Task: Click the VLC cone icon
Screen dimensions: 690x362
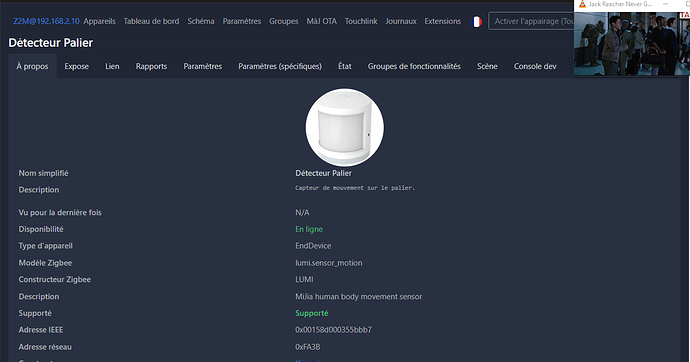Action: [x=582, y=4]
